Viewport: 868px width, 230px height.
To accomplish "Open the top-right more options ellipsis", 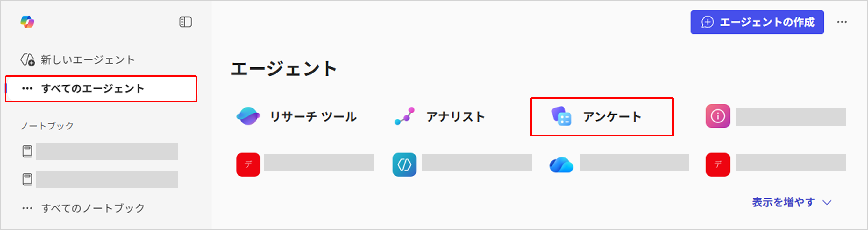I will tap(842, 22).
